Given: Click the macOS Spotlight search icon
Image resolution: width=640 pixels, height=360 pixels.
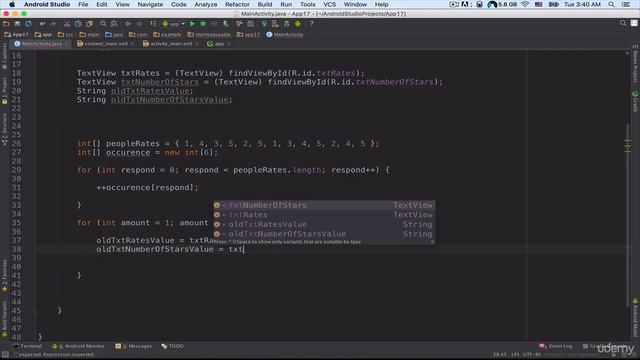Looking at the screenshot, I should click(611, 4).
